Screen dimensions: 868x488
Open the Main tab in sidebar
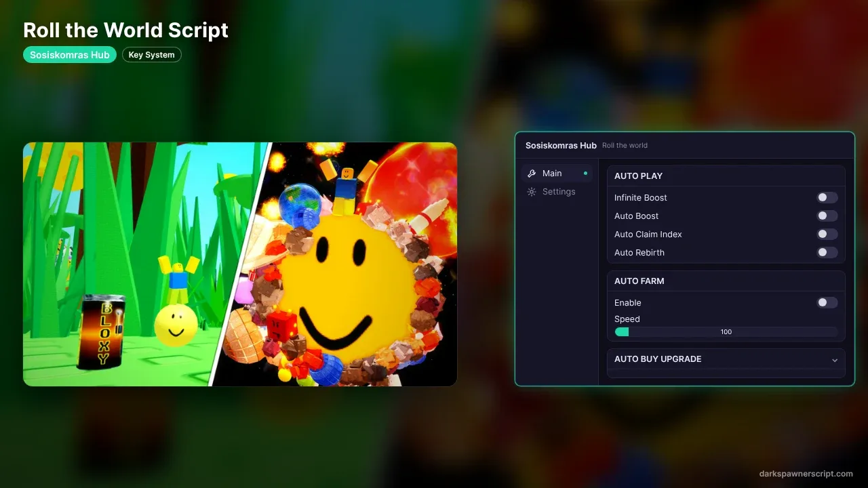point(557,174)
